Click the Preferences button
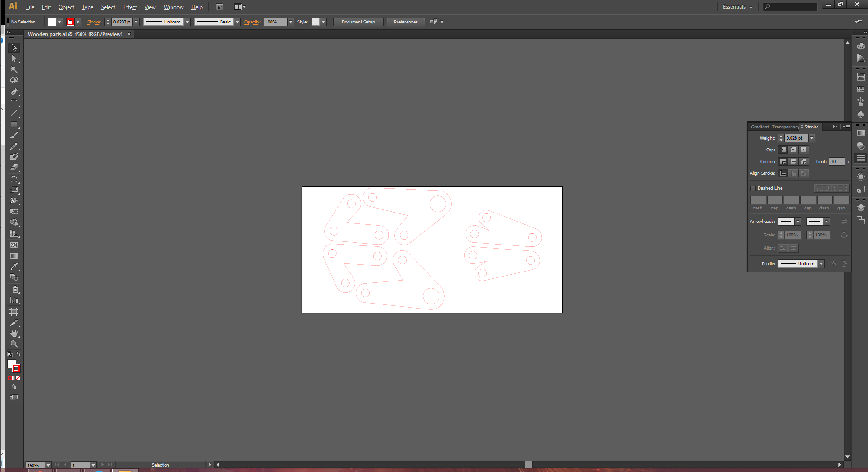This screenshot has width=868, height=472. pos(406,22)
